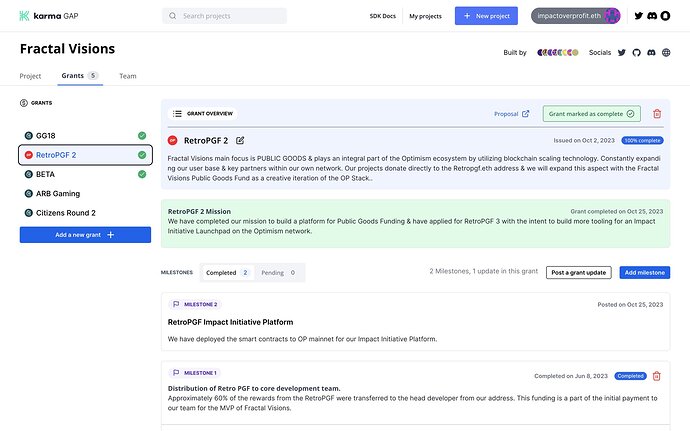The width and height of the screenshot is (690, 431).
Task: Open the project's GitHub social icon
Action: coord(636,53)
